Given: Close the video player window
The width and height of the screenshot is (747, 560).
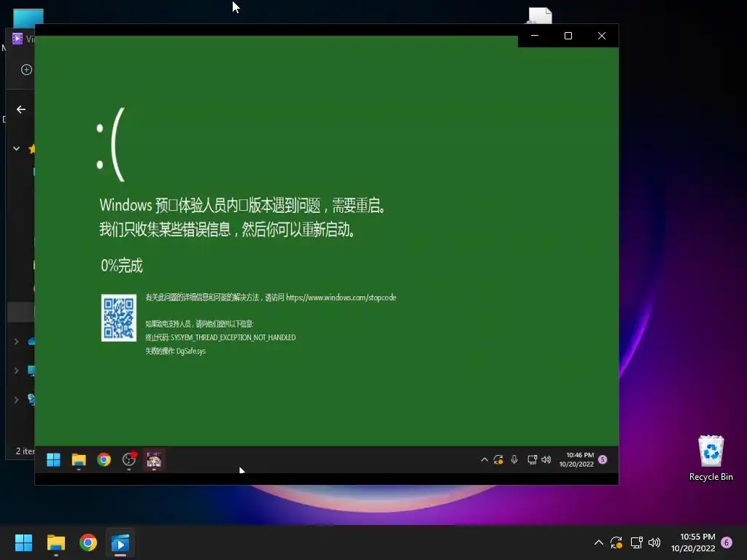Looking at the screenshot, I should [602, 36].
